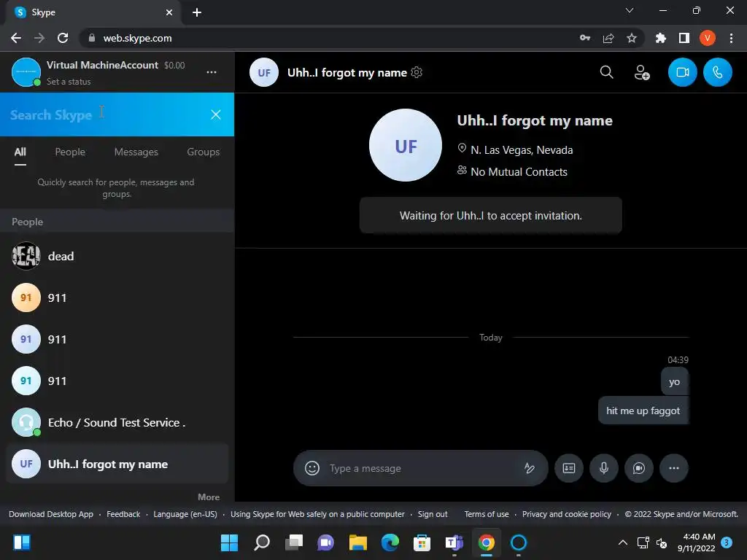Open Language (en-US) setting link
This screenshot has width=747, height=560.
pos(185,514)
